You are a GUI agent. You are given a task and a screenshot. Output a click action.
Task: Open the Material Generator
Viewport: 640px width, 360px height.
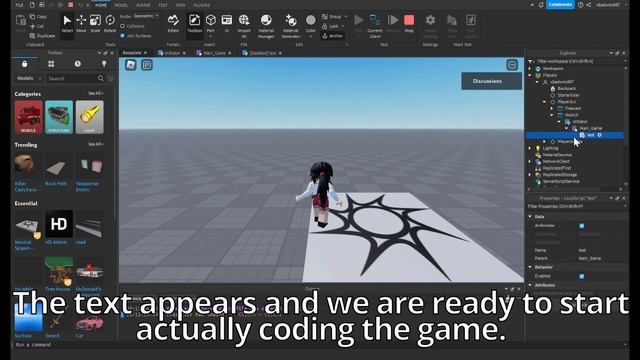291,26
